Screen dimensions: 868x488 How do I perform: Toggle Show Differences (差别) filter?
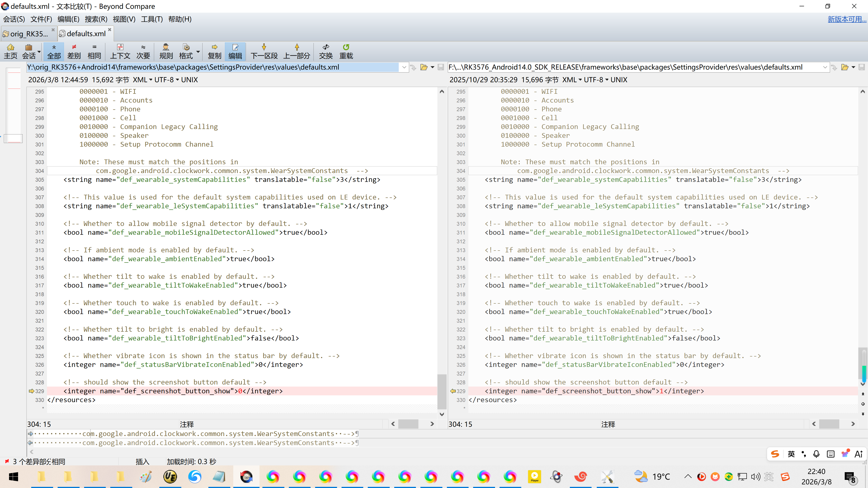pyautogui.click(x=74, y=52)
